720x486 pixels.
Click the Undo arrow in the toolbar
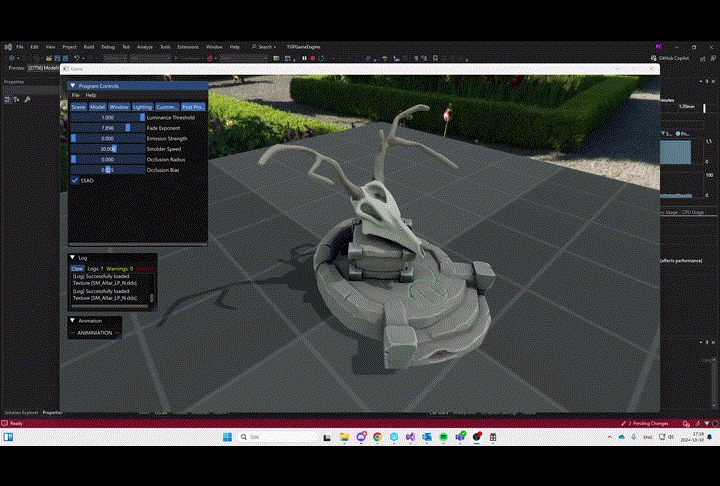click(77, 58)
